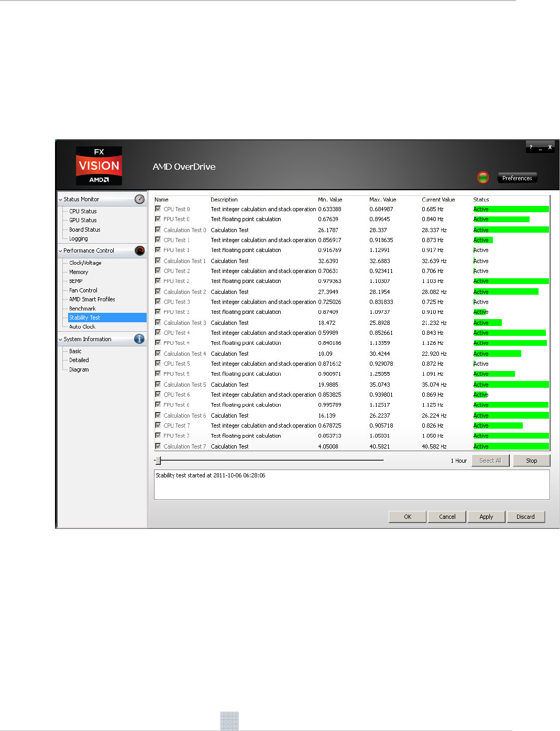Image resolution: width=560 pixels, height=731 pixels.
Task: Click the 40.582 Hz current value
Action: pyautogui.click(x=434, y=446)
